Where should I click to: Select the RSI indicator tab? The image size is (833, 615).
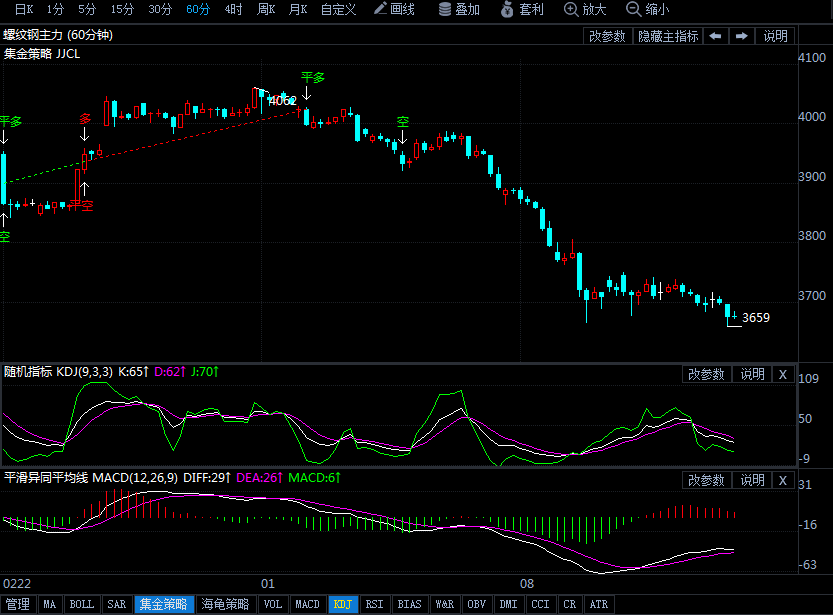(374, 604)
